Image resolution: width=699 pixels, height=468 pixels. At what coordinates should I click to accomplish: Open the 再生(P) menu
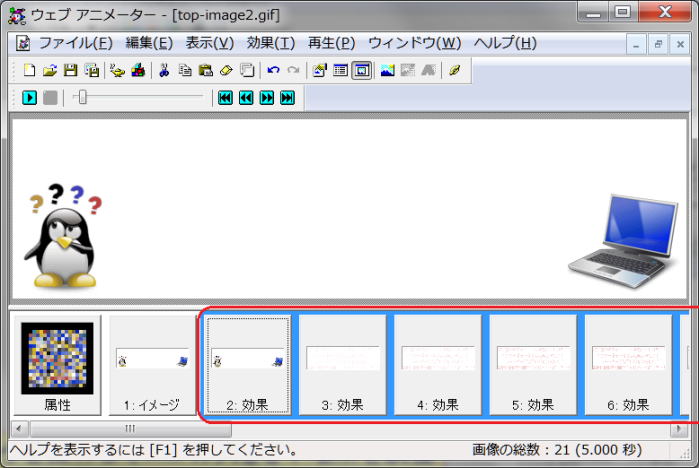[331, 43]
